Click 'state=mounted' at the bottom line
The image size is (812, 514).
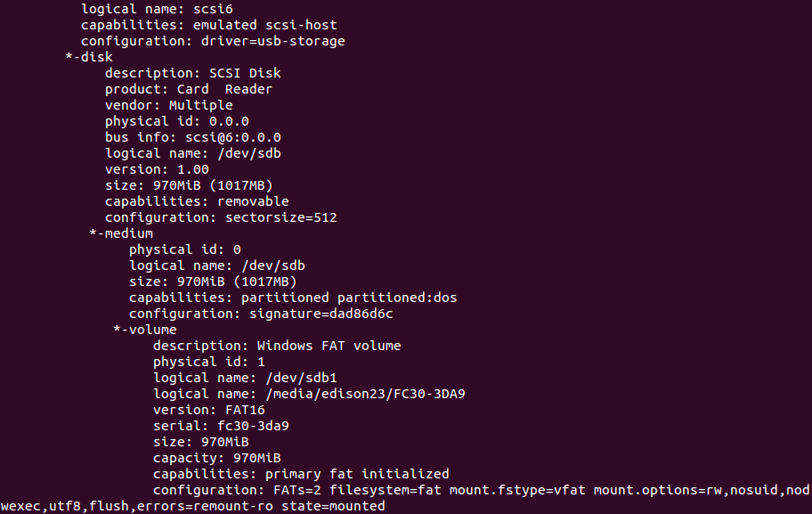[333, 506]
